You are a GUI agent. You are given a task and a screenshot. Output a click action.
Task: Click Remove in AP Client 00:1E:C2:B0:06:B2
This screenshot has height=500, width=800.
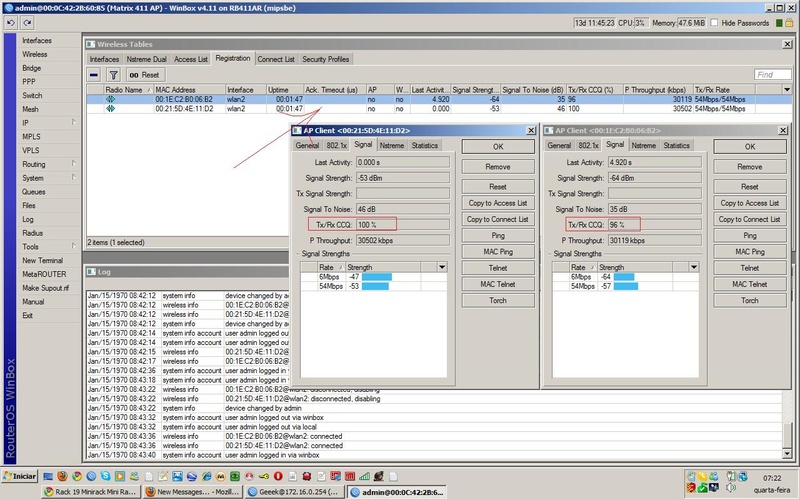tap(749, 167)
